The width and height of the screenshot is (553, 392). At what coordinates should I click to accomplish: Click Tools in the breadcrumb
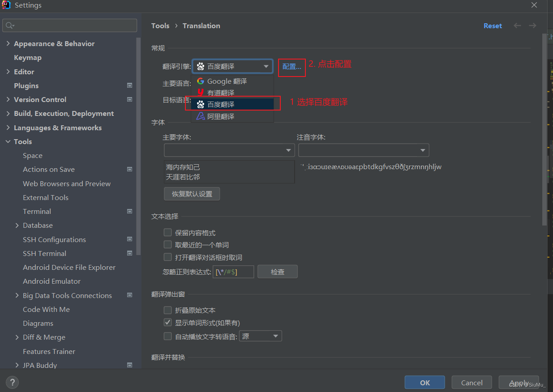[x=160, y=26]
